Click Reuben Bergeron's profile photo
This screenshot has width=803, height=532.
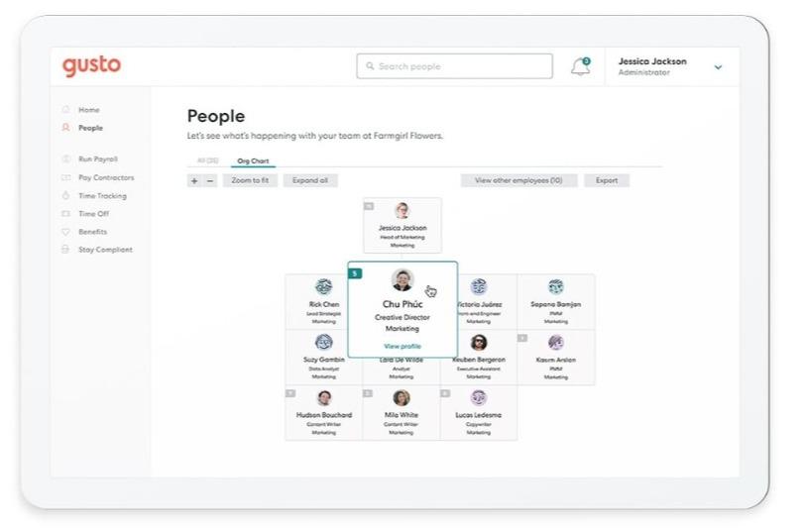click(479, 342)
